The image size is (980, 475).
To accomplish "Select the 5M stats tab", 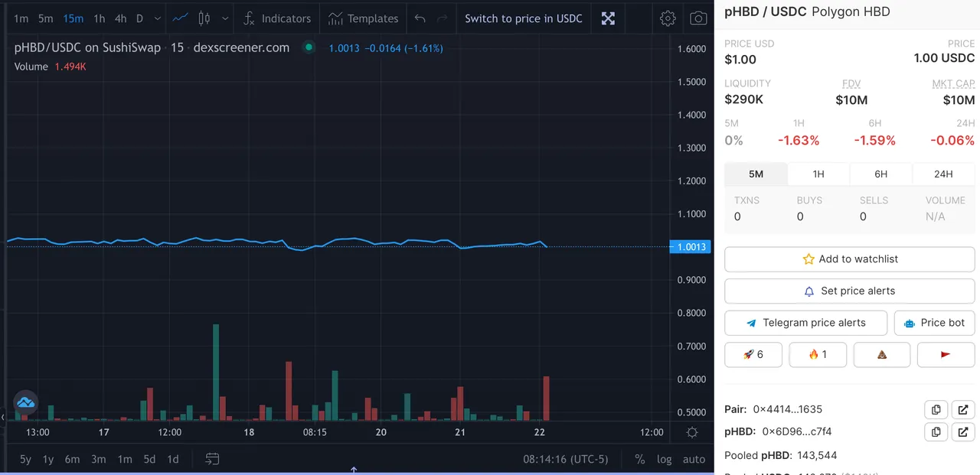I will point(756,174).
